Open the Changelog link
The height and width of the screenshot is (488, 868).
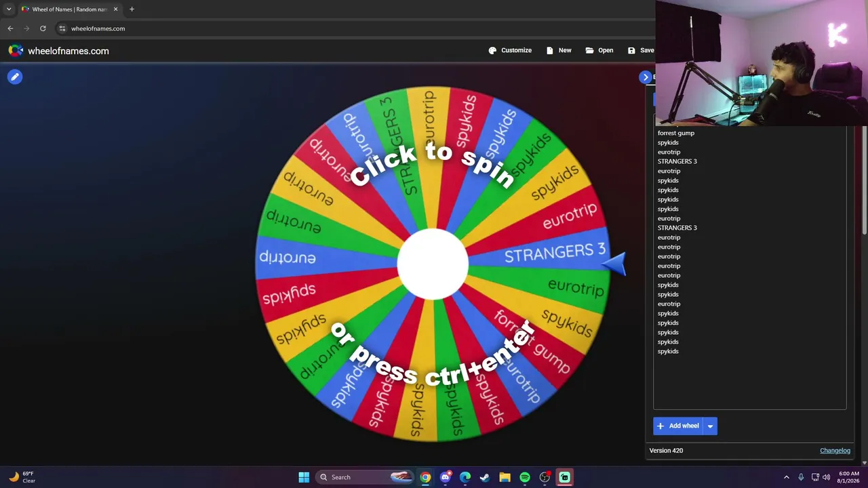click(835, 451)
